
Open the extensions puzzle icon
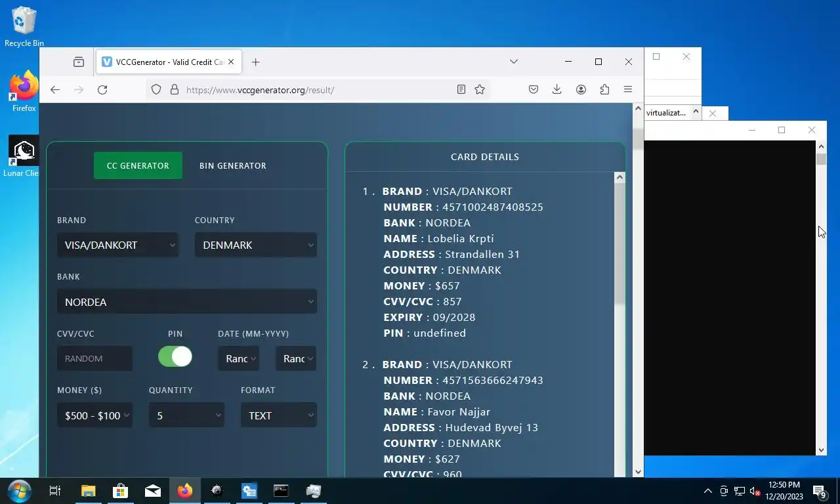tap(604, 89)
